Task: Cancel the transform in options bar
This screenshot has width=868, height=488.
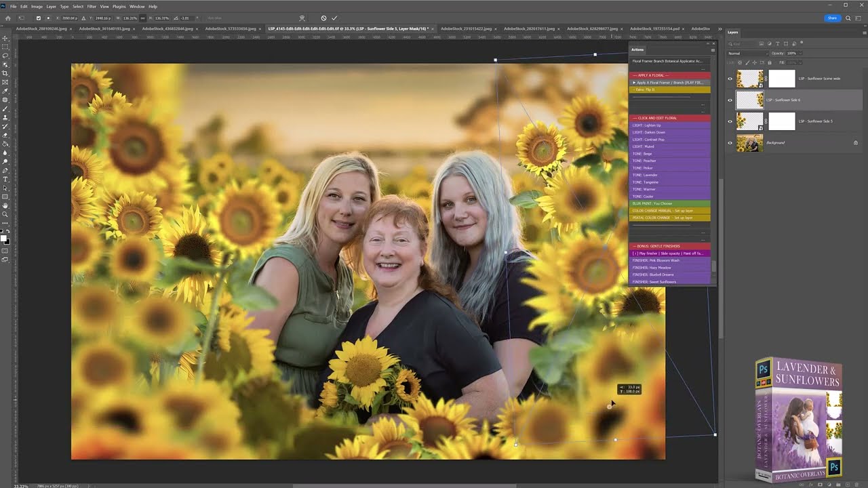Action: [323, 18]
